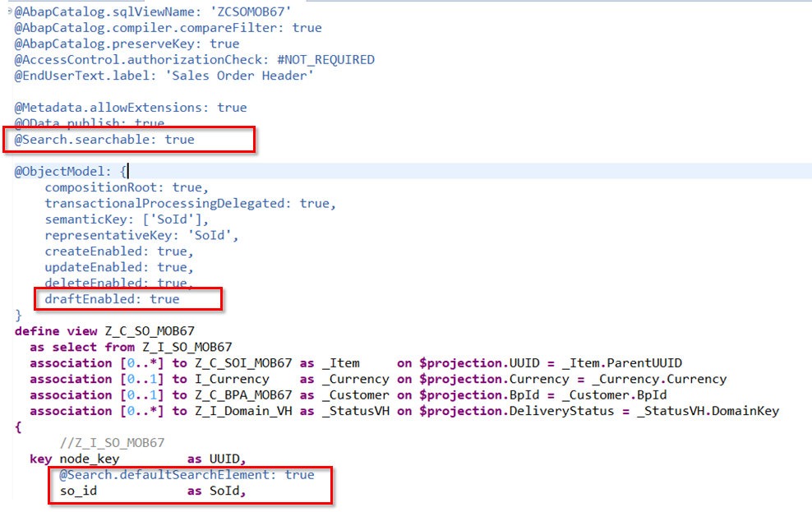The height and width of the screenshot is (512, 812).
Task: Click '_Item.ParentUUID' in the on condition
Action: 621,363
